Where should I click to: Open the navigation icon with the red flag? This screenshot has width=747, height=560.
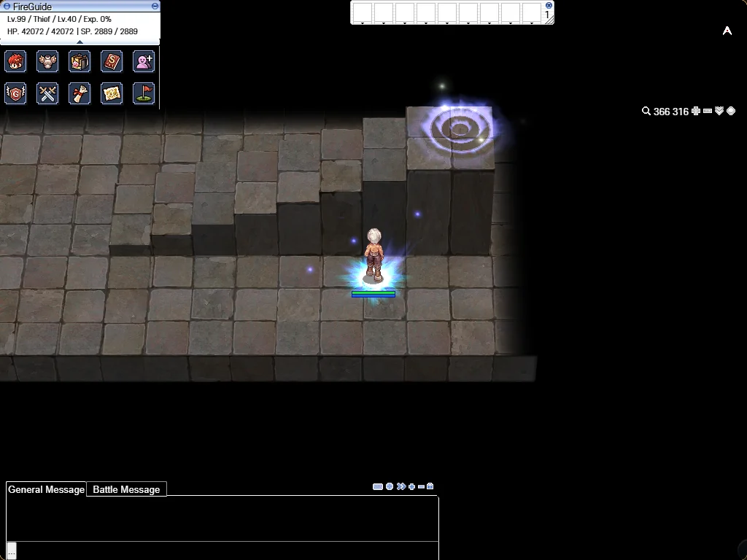[x=144, y=93]
